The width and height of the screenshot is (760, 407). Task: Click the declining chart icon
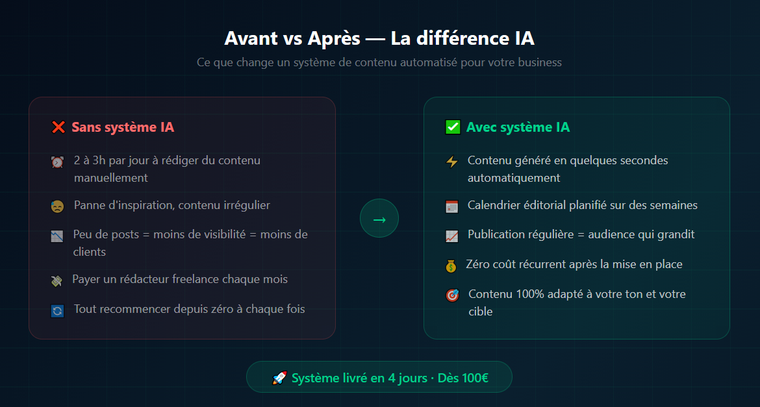tap(57, 236)
